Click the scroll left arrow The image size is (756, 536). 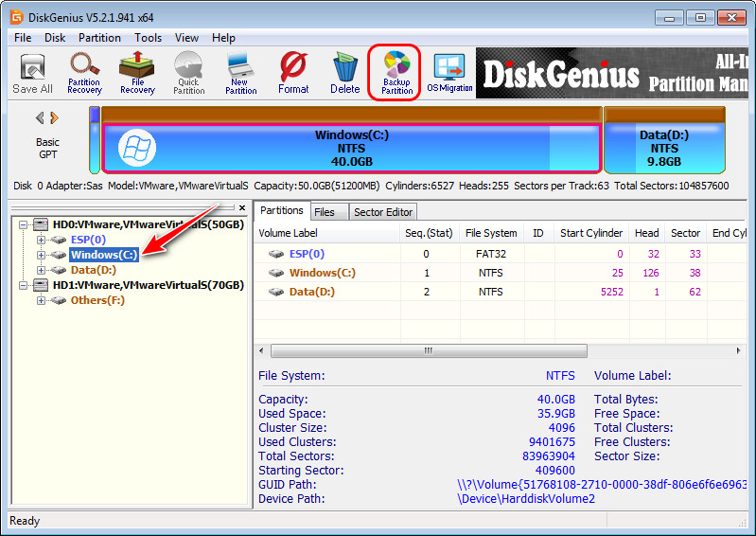click(261, 350)
